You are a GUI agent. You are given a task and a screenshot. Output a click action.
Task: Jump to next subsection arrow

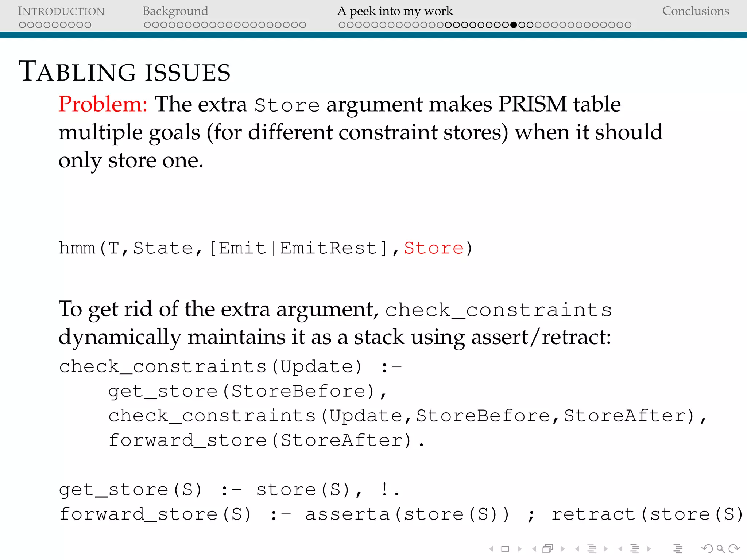coord(605,549)
